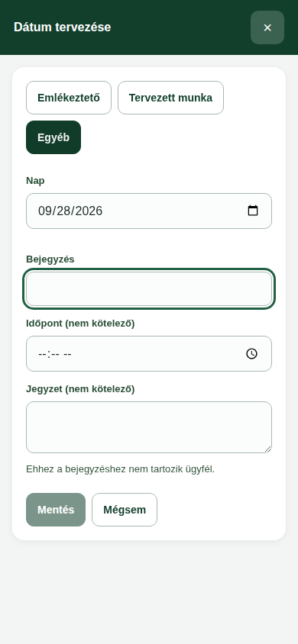Viewport: 298px width, 644px height.
Task: Select the month segment 09 in the date
Action: click(44, 211)
